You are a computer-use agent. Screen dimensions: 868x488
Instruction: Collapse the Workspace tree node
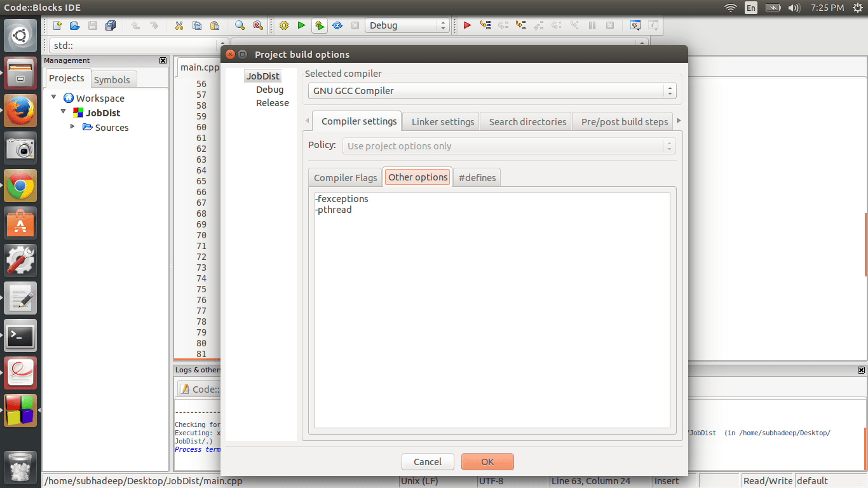[x=54, y=98]
